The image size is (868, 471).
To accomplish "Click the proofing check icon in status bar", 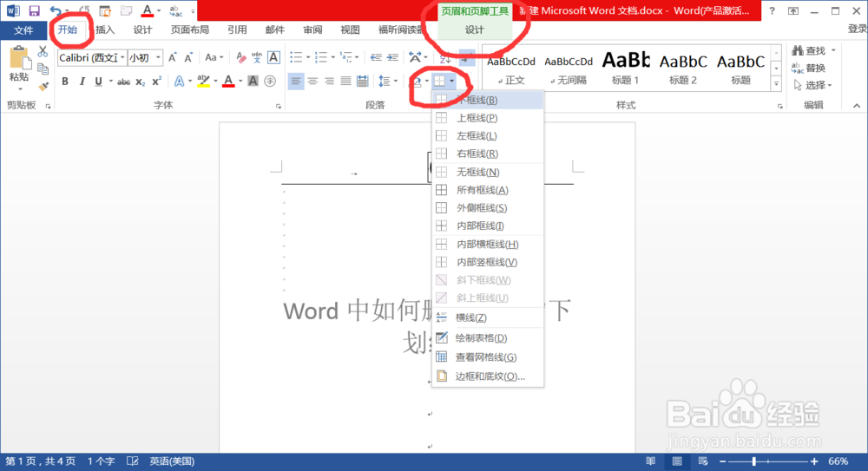I will click(132, 461).
